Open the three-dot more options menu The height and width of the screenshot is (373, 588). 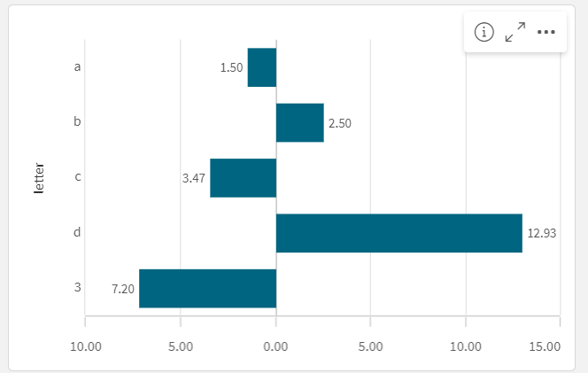pyautogui.click(x=545, y=32)
